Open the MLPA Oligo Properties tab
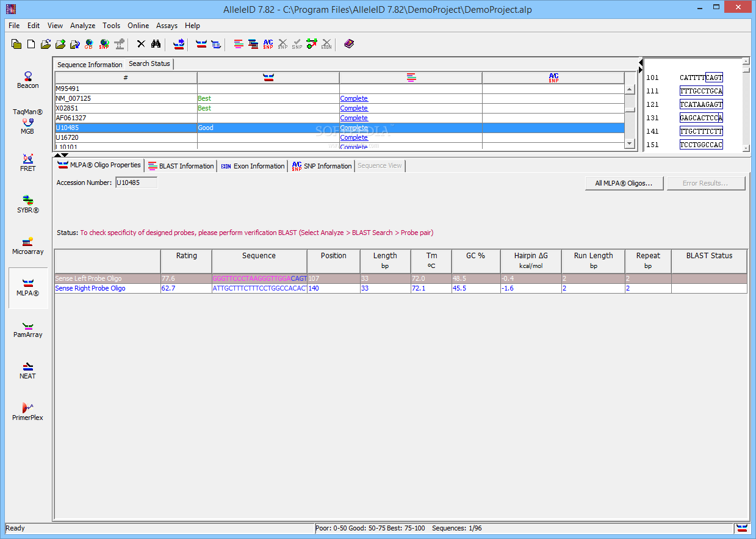Viewport: 756px width, 539px height. pyautogui.click(x=99, y=165)
